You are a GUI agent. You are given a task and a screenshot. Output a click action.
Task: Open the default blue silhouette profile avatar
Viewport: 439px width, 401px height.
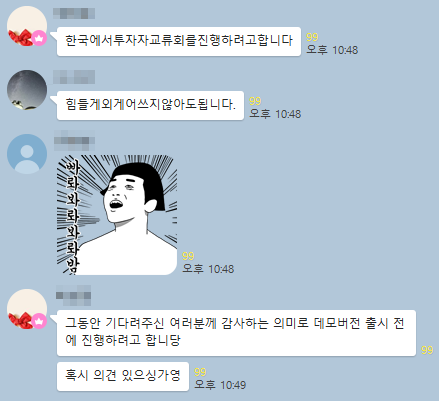27,154
